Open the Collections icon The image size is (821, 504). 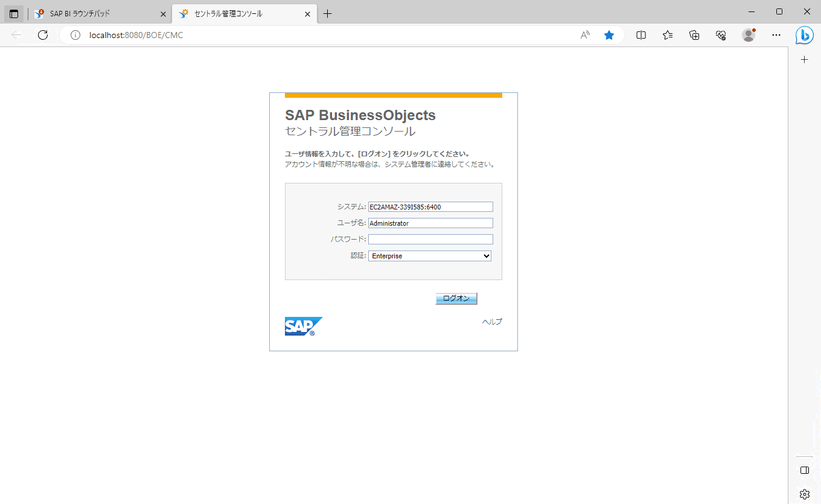(694, 35)
